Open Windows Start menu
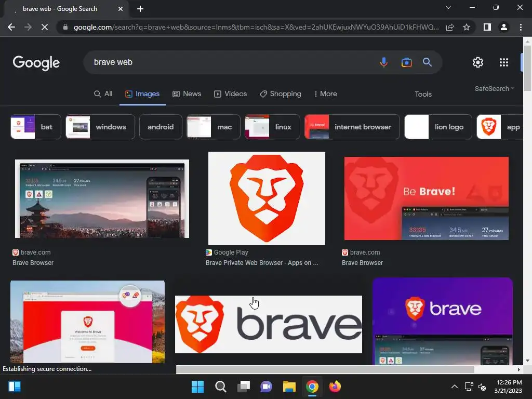Image resolution: width=532 pixels, height=399 pixels. 197,387
